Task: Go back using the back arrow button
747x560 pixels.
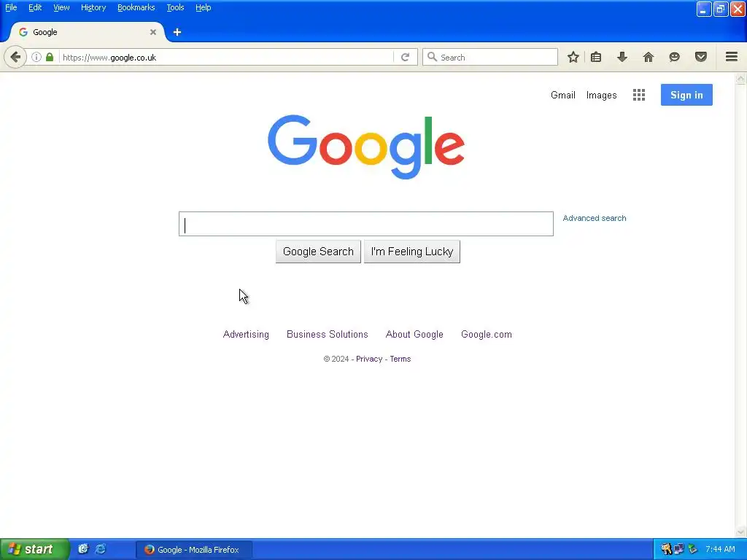Action: 15,57
